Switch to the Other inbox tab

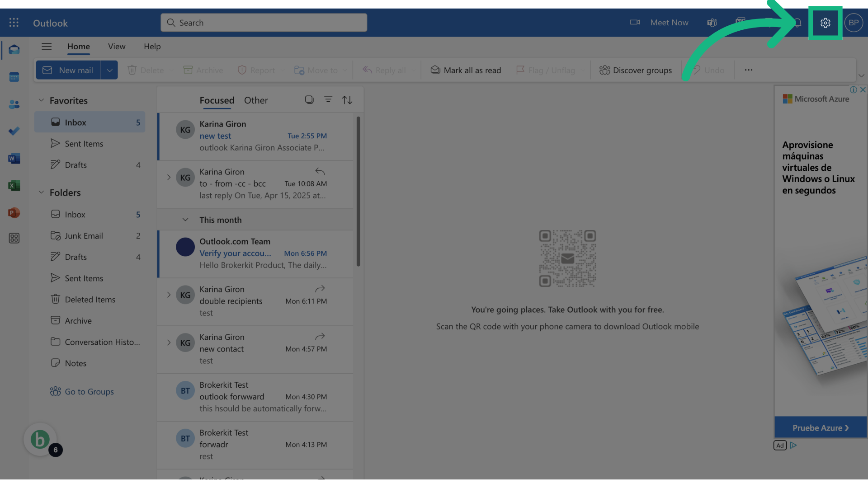(x=256, y=100)
